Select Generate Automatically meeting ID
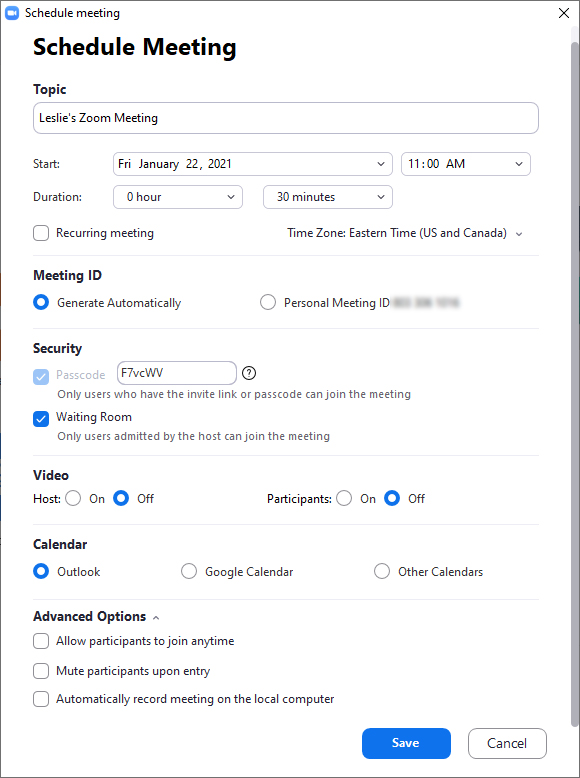Viewport: 580px width, 778px height. click(x=41, y=303)
